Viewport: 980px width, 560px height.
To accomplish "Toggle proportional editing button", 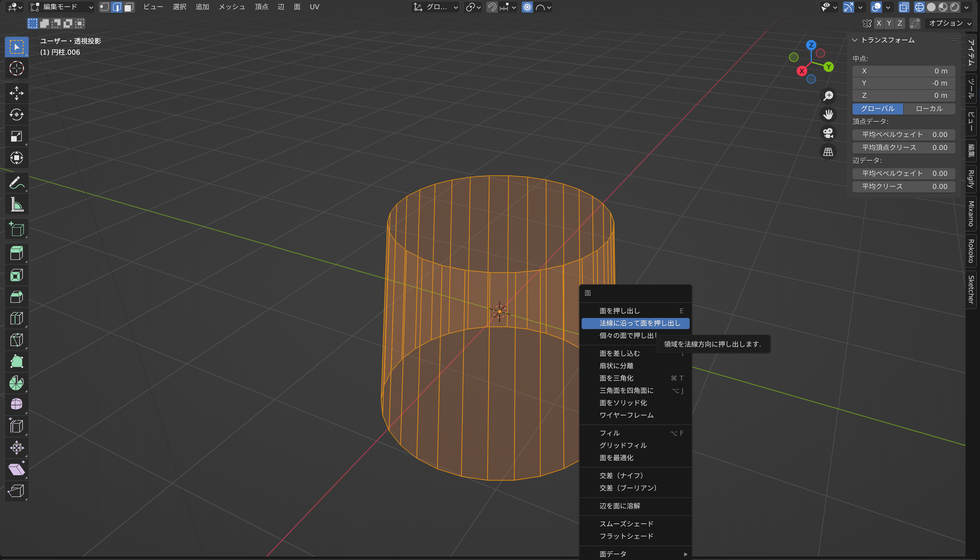I will (527, 7).
